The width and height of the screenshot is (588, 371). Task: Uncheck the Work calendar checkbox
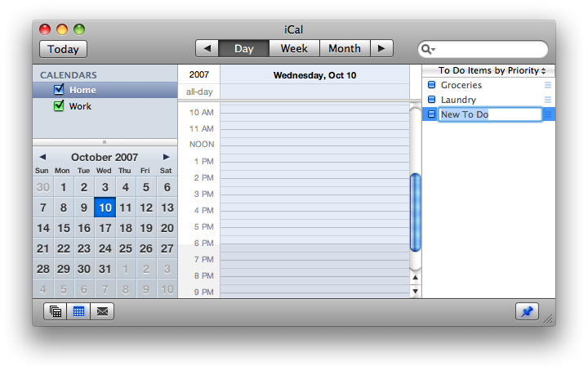59,106
